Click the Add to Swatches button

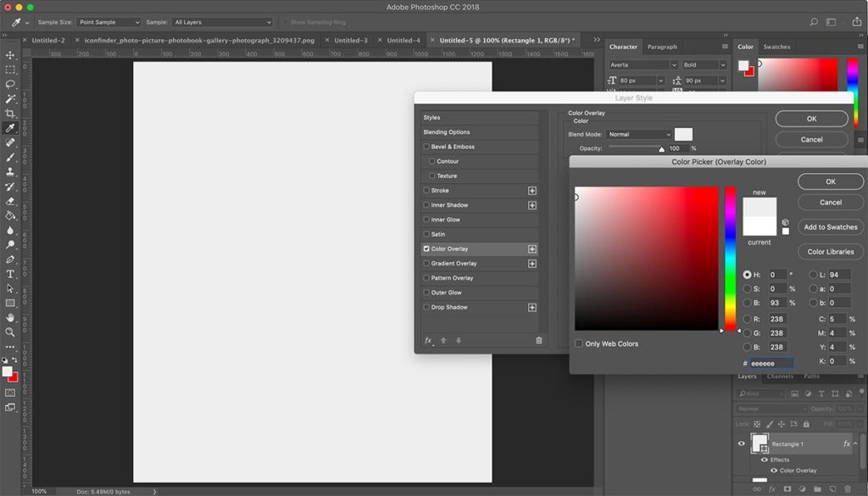pos(830,226)
